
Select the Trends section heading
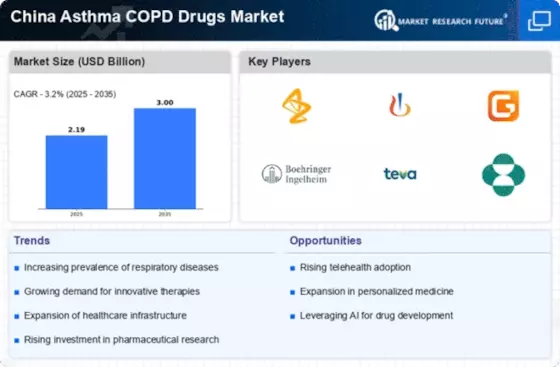coord(32,241)
